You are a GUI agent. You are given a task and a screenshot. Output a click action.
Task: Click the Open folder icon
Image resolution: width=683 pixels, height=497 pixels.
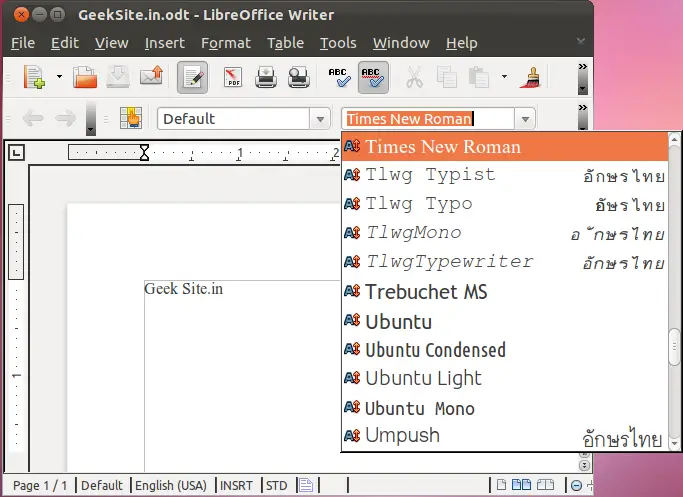tap(85, 77)
